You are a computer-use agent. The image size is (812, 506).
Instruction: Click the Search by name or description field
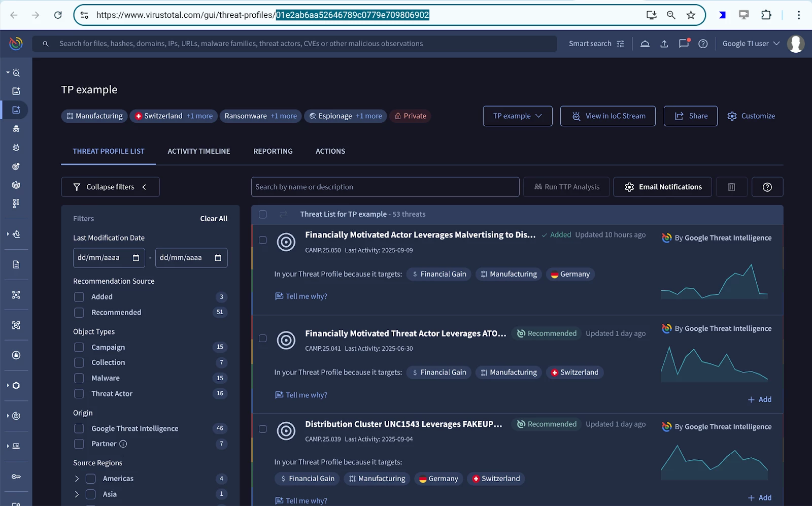[385, 187]
